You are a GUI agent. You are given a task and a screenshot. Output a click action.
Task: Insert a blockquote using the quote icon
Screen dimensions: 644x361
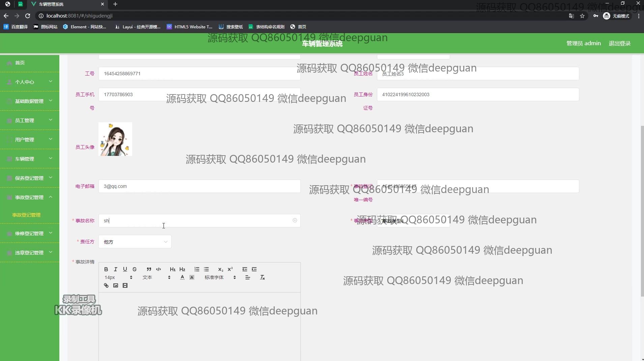click(149, 269)
